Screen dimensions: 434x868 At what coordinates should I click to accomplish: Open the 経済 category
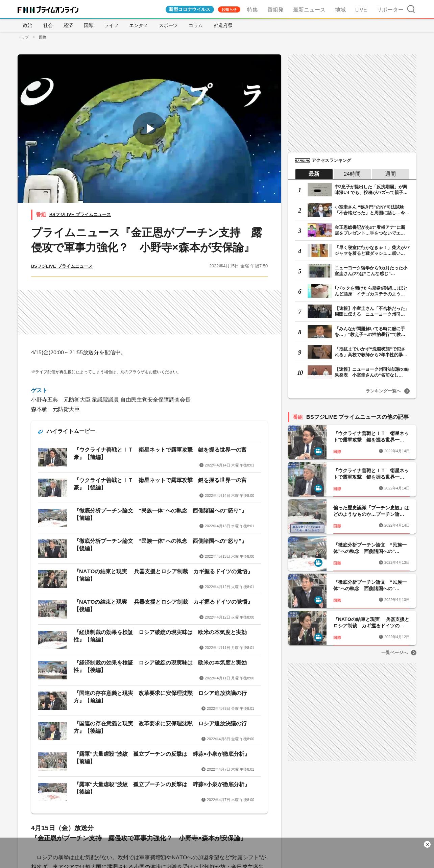coord(68,25)
